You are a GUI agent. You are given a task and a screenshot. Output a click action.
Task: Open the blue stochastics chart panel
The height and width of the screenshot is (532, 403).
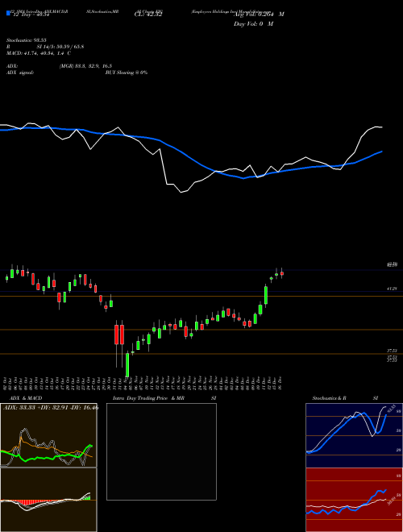(354, 435)
